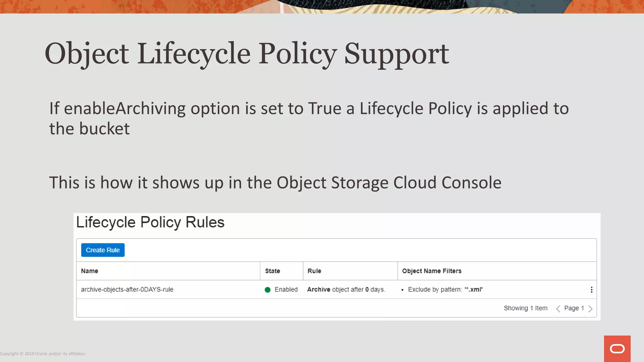Image resolution: width=644 pixels, height=362 pixels.
Task: Click the 'Object Lifecycle Policy Support' slide title
Action: click(247, 54)
